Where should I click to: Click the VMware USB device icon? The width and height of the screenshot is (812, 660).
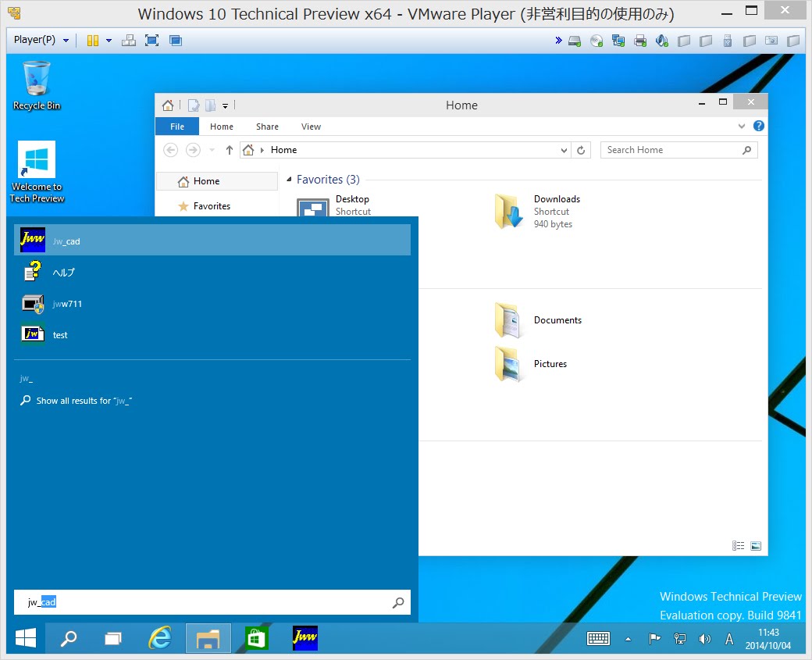(728, 41)
